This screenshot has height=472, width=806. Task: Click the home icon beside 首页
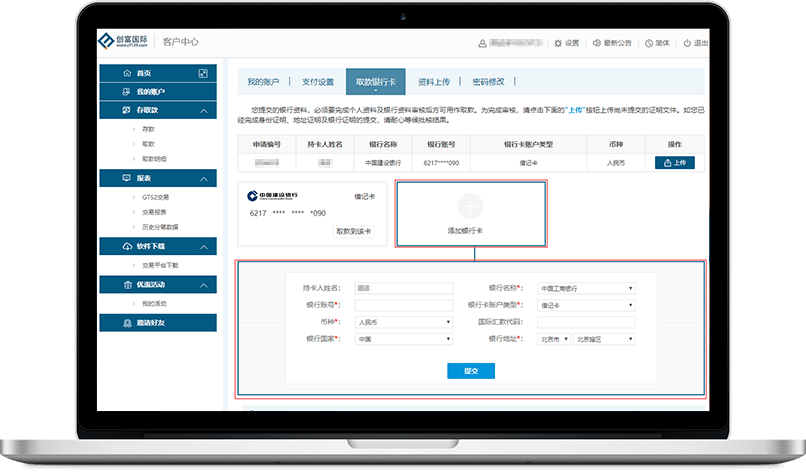(127, 73)
